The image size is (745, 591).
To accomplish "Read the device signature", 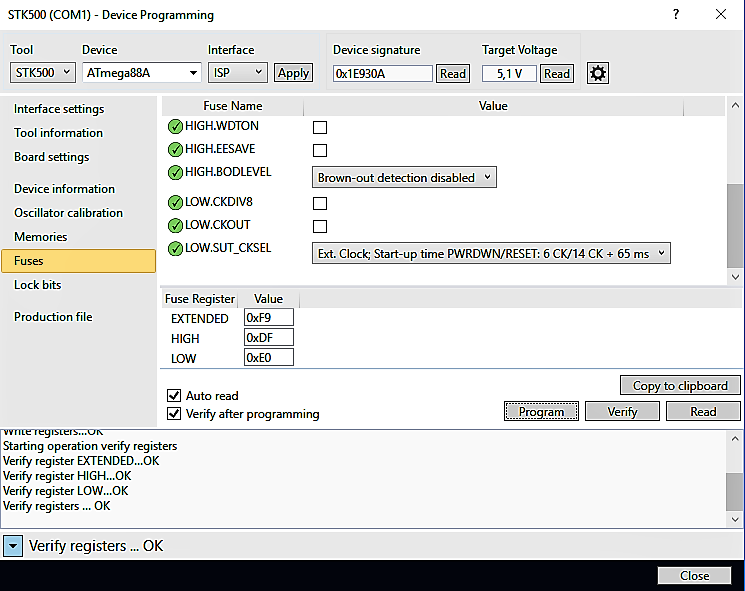I will pos(453,74).
